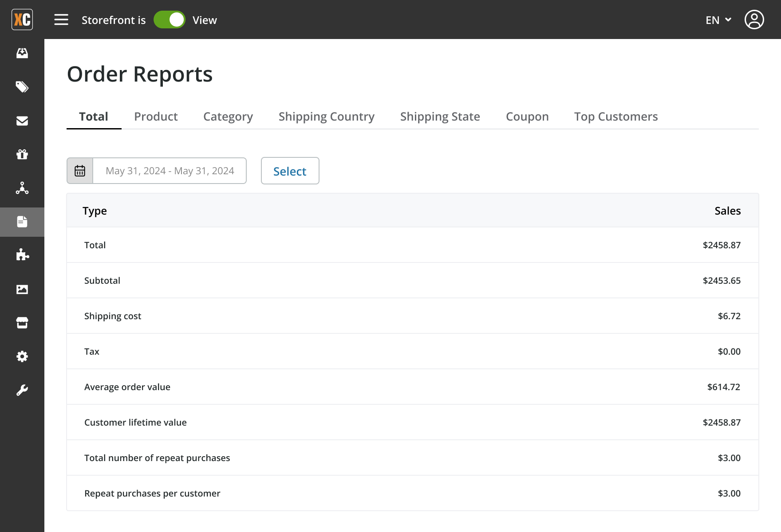781x532 pixels.
Task: Click the date range input field
Action: [170, 171]
